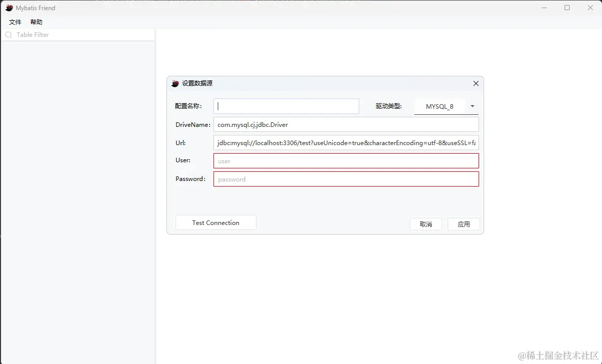Image resolution: width=602 pixels, height=364 pixels.
Task: Click the 驱动类型 label
Action: pyautogui.click(x=389, y=106)
